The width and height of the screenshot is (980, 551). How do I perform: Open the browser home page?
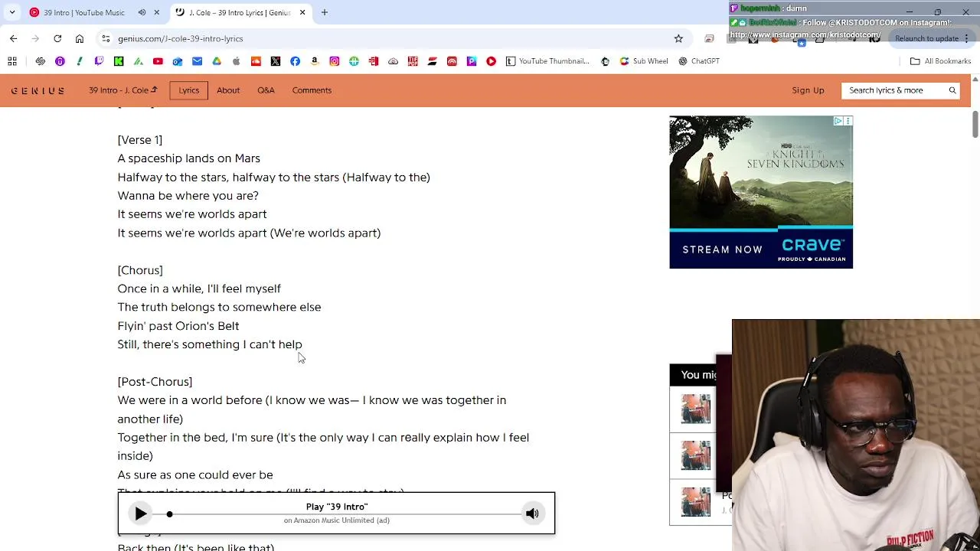click(x=80, y=38)
